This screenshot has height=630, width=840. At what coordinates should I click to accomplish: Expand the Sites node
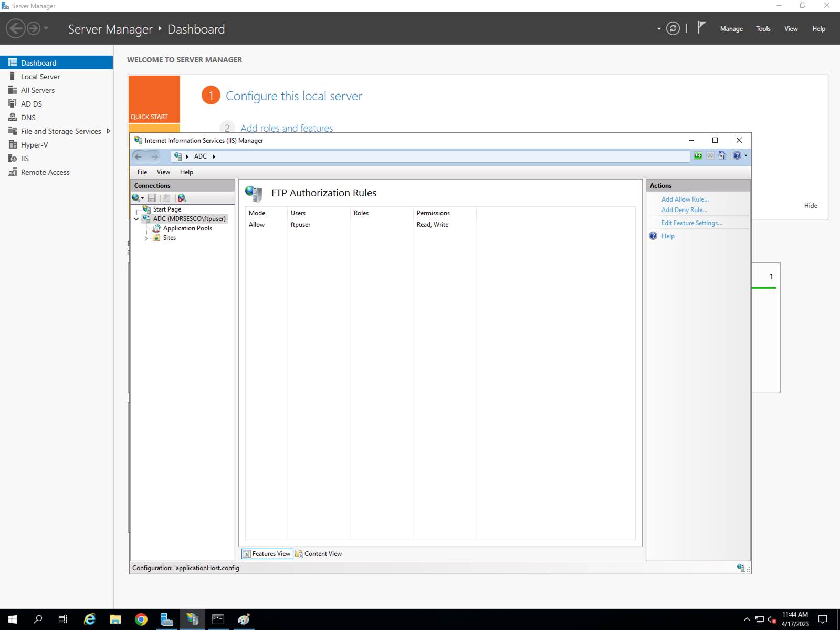point(146,238)
